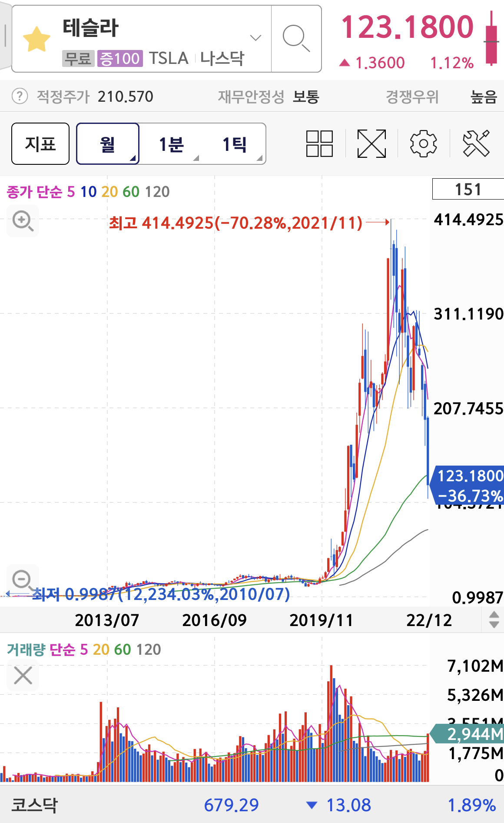Close the volume indicator panel
Screen dimensions: 504x823
[x=23, y=676]
